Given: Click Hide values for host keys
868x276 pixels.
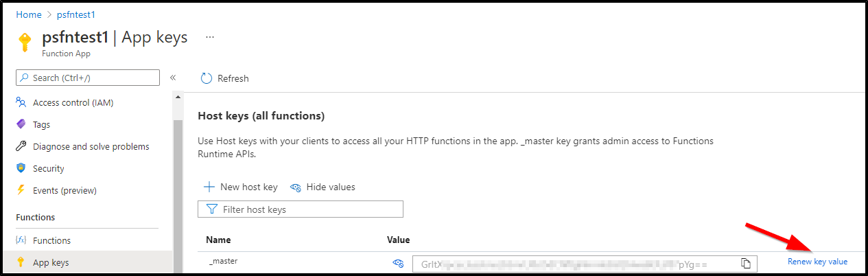Looking at the screenshot, I should [322, 187].
